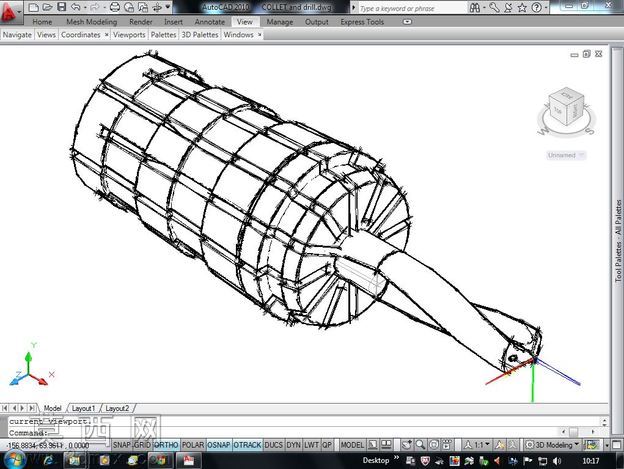Click the Subscription Center key icon

pos(494,7)
